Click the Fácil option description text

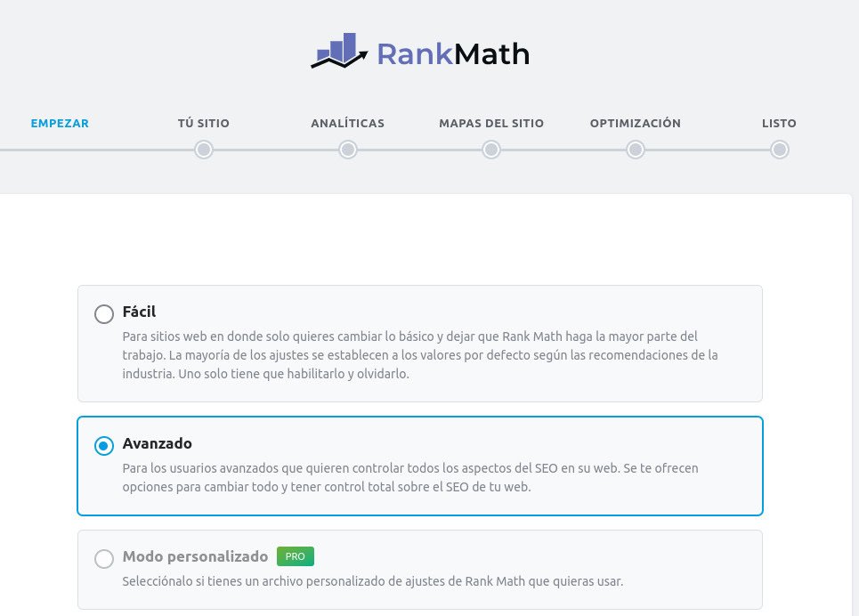418,355
